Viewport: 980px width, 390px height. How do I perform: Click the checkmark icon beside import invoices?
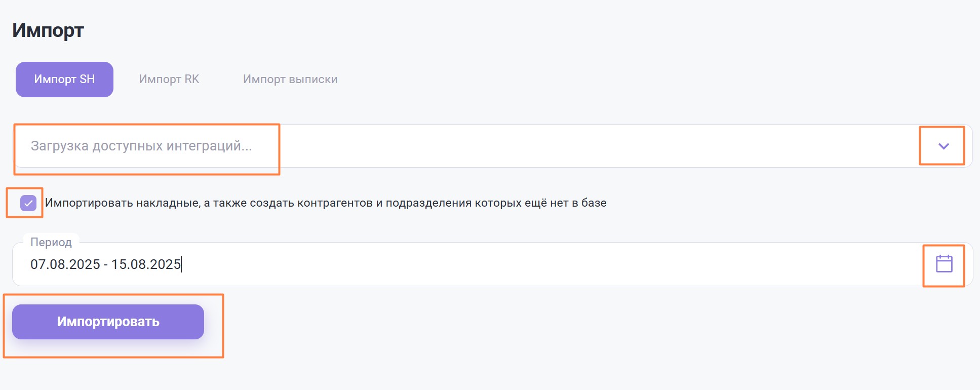click(x=28, y=203)
